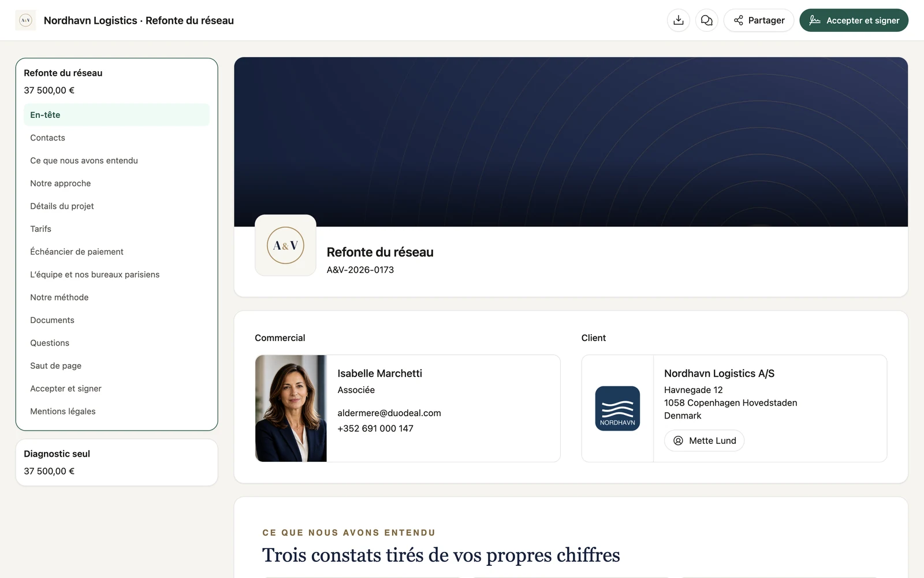Image resolution: width=924 pixels, height=578 pixels.
Task: Click the dark blue cover banner image
Action: click(x=571, y=142)
